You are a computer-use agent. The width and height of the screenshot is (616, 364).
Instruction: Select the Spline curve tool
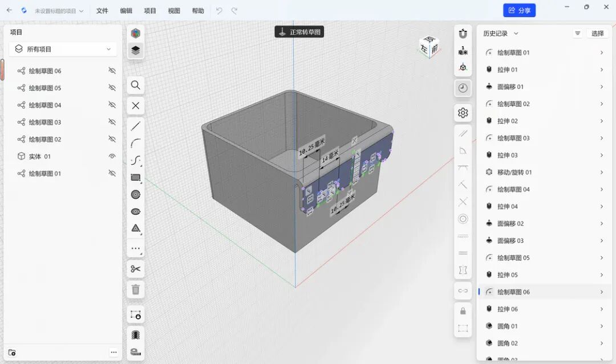point(136,161)
